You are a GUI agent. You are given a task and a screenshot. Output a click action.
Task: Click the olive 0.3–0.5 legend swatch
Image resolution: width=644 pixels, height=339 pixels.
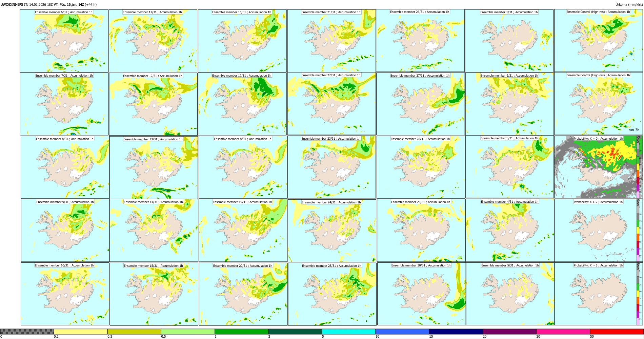coord(134,332)
